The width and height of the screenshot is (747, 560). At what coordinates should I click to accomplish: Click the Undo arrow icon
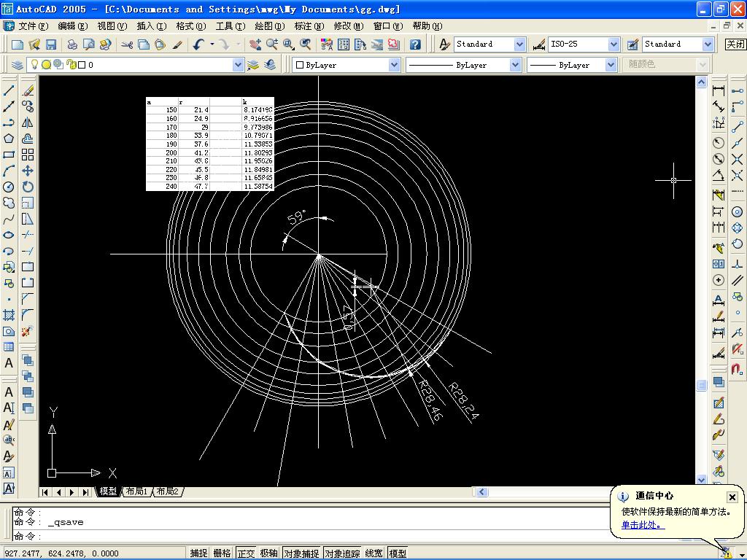(198, 44)
